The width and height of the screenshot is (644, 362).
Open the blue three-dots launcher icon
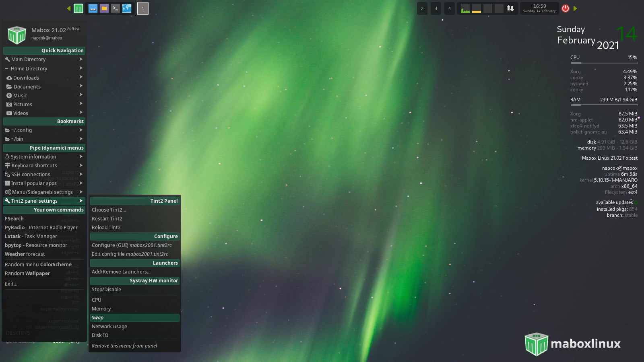(93, 8)
